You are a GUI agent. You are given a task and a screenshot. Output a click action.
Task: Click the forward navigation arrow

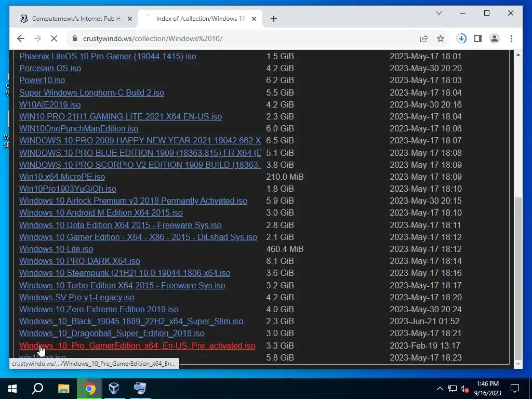click(x=37, y=38)
